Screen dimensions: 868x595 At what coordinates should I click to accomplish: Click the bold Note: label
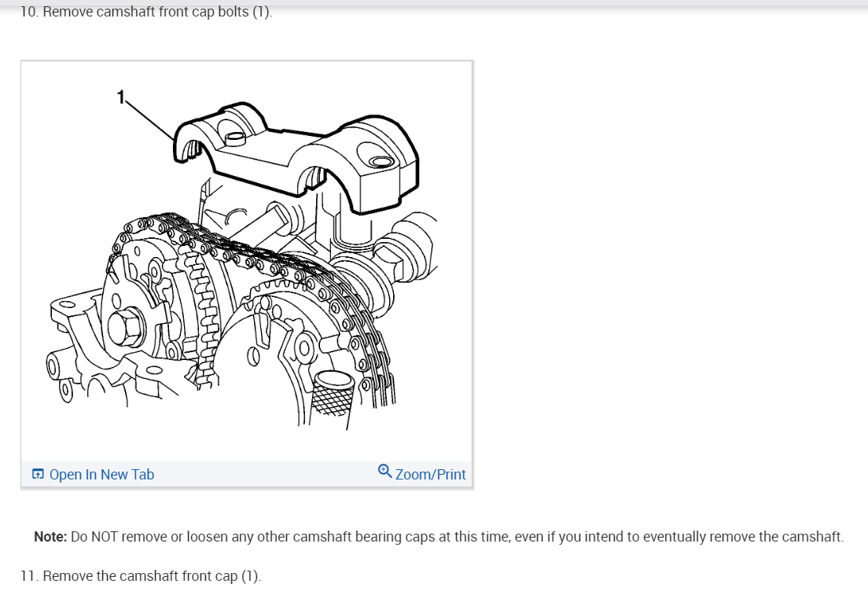click(50, 536)
